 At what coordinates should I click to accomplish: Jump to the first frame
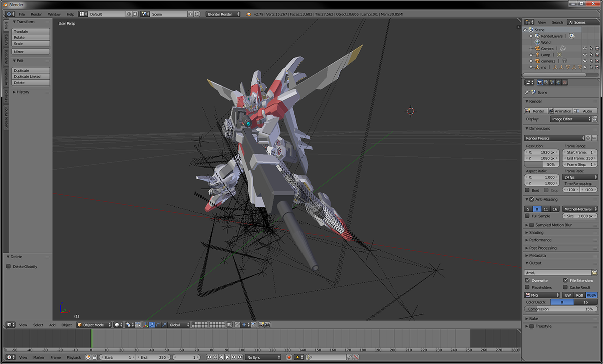coord(209,357)
